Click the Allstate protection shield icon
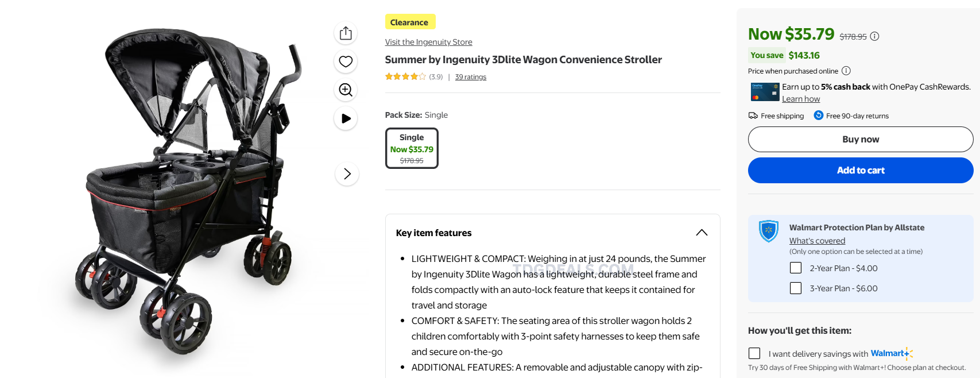 (769, 231)
